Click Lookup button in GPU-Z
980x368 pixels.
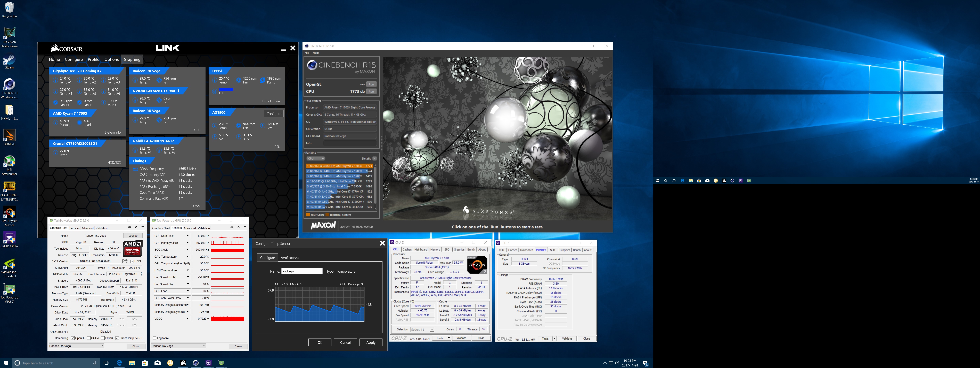pos(133,236)
